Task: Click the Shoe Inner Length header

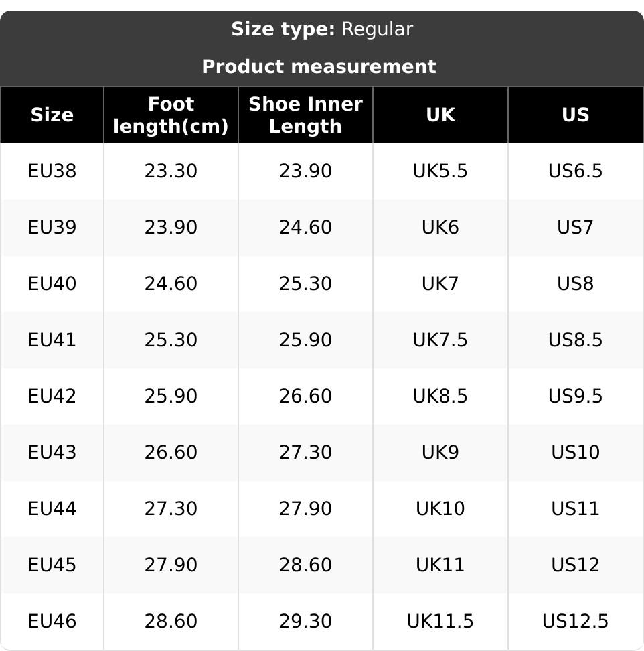Action: 305,115
